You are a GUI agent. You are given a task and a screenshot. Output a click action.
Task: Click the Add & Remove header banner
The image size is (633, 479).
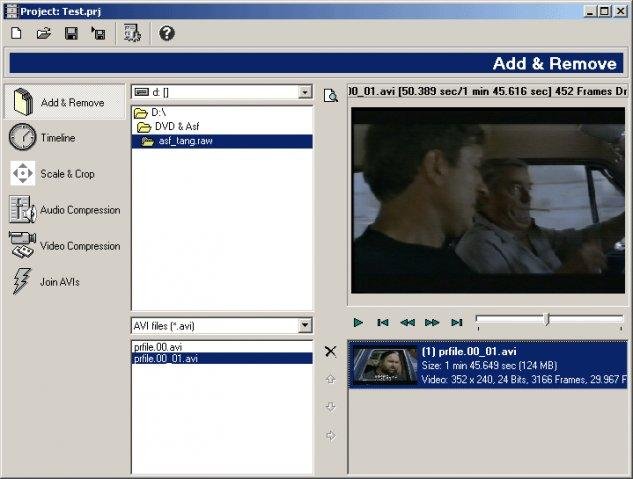(x=316, y=63)
